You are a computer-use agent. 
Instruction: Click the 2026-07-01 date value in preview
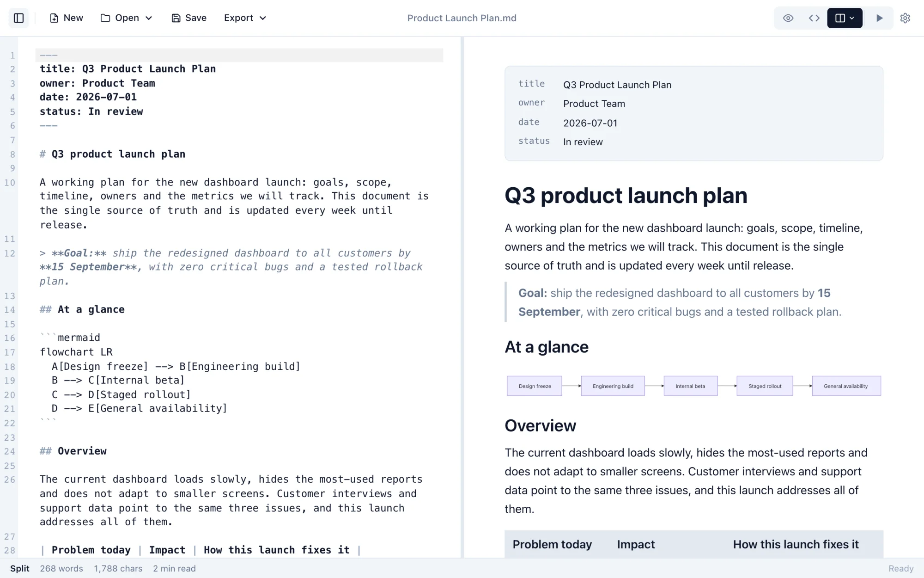(590, 123)
